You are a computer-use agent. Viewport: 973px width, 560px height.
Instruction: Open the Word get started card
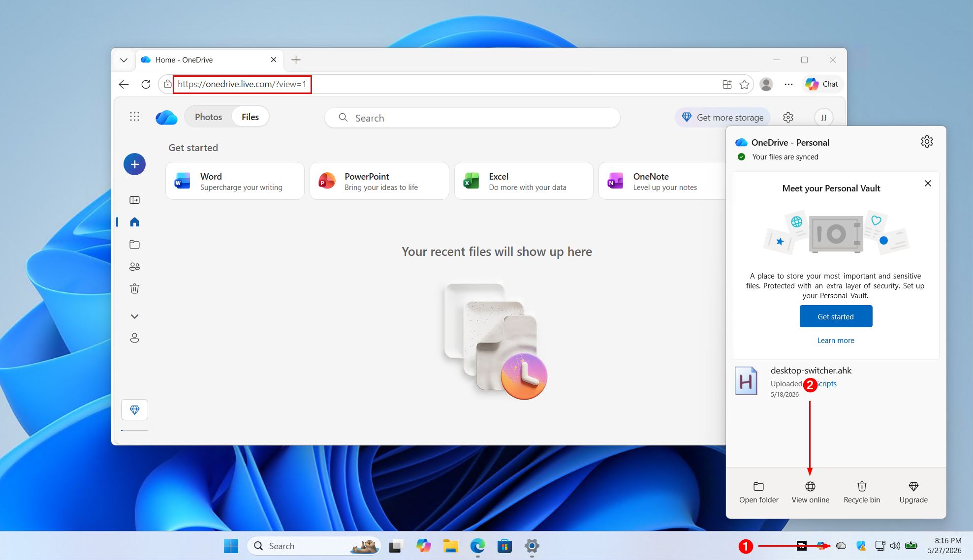235,181
